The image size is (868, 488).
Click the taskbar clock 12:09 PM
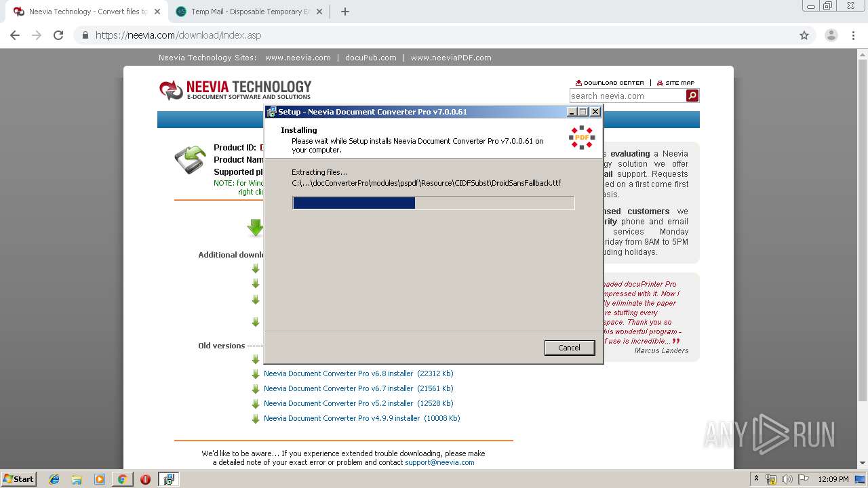833,479
